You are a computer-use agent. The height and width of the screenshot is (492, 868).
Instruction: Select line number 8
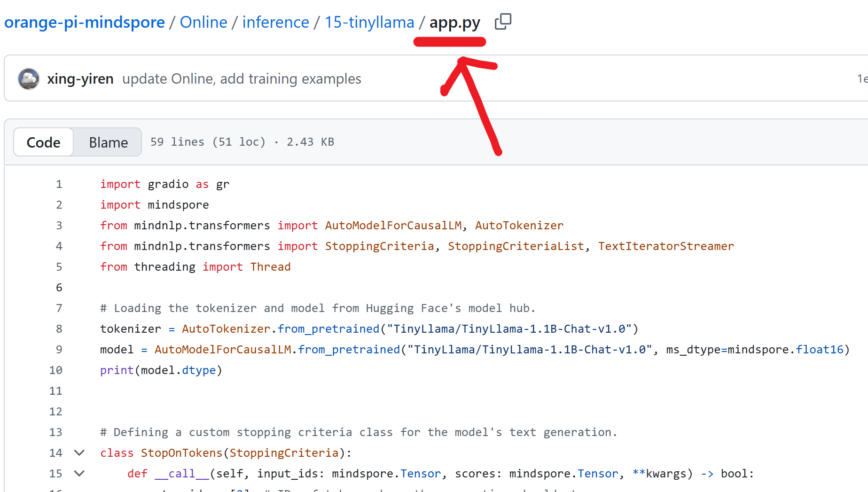click(x=59, y=329)
